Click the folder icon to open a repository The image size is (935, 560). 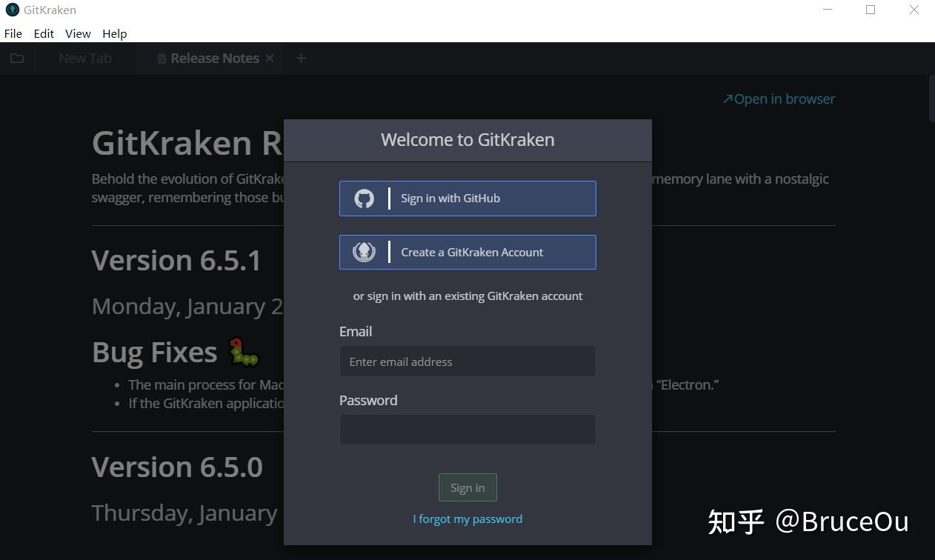pos(17,58)
